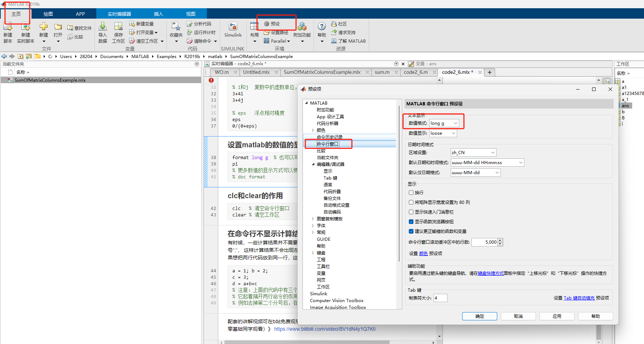
Task: Select 颜色 in the preferences tree
Action: 321,130
